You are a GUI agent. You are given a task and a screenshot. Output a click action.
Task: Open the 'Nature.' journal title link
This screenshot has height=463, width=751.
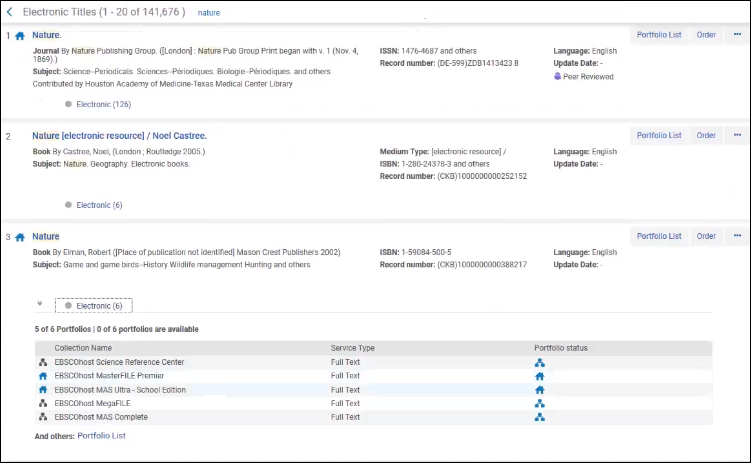pos(46,35)
